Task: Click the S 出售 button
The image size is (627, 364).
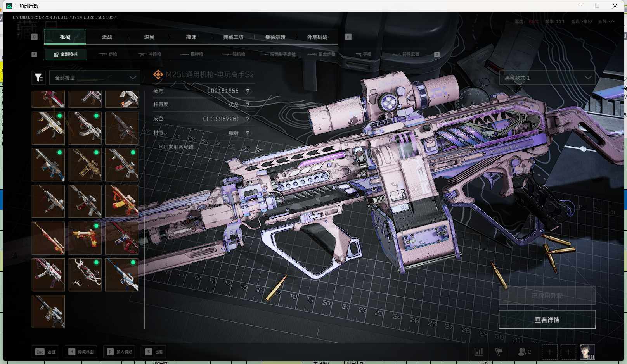Action: [x=154, y=352]
